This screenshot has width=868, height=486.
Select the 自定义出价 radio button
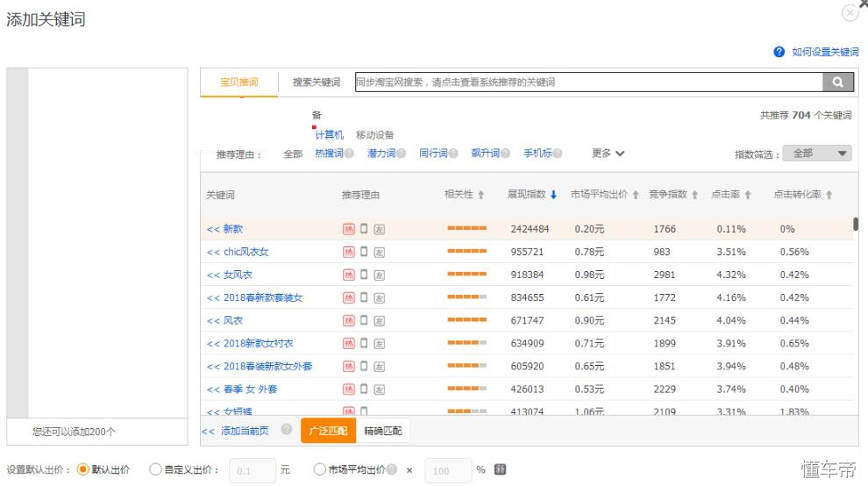coord(155,469)
